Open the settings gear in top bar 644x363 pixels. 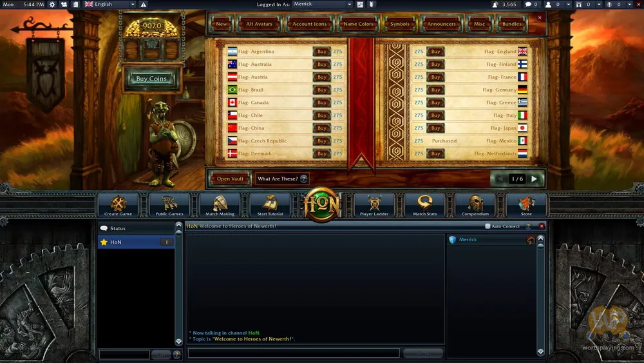[x=52, y=5]
